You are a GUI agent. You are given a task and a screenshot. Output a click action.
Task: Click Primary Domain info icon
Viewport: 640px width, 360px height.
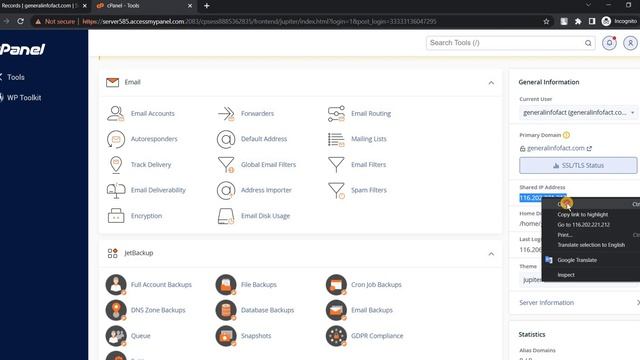(566, 135)
